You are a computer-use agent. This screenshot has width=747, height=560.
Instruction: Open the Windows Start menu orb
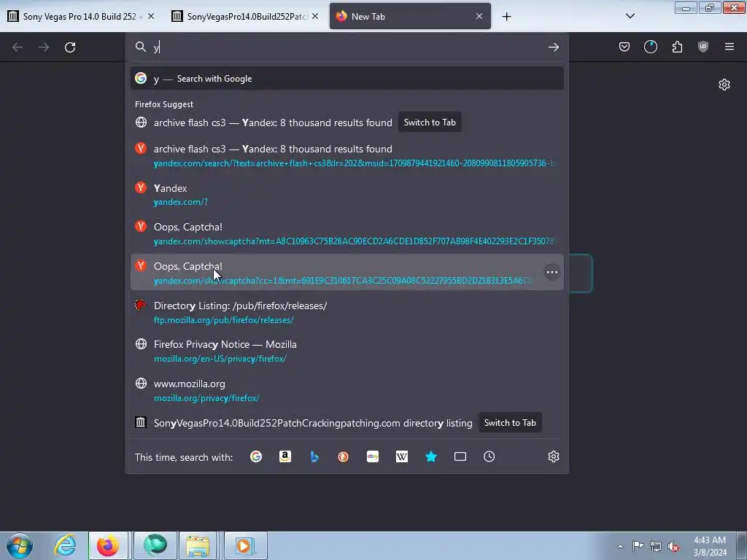[20, 545]
